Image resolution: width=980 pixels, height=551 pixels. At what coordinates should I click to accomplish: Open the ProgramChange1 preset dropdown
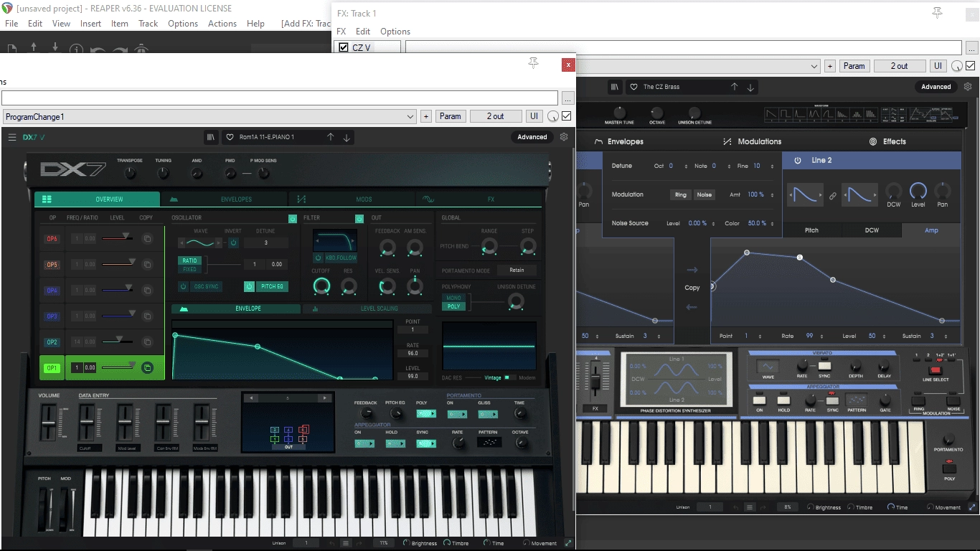209,116
